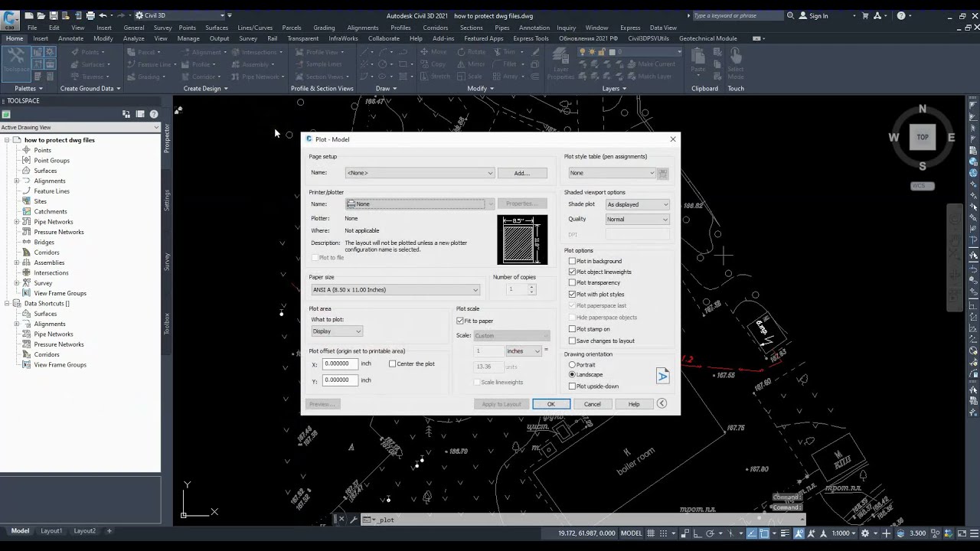The width and height of the screenshot is (980, 551).
Task: Open the Surfaces menu in menu bar
Action: 217,28
